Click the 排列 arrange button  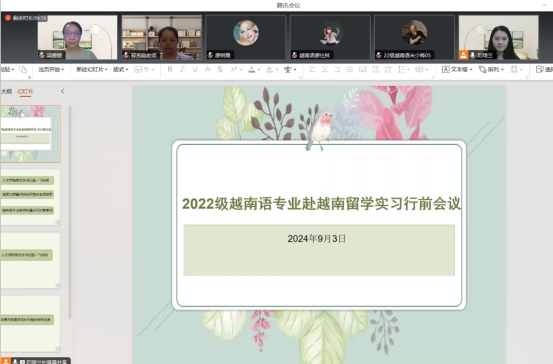point(491,69)
